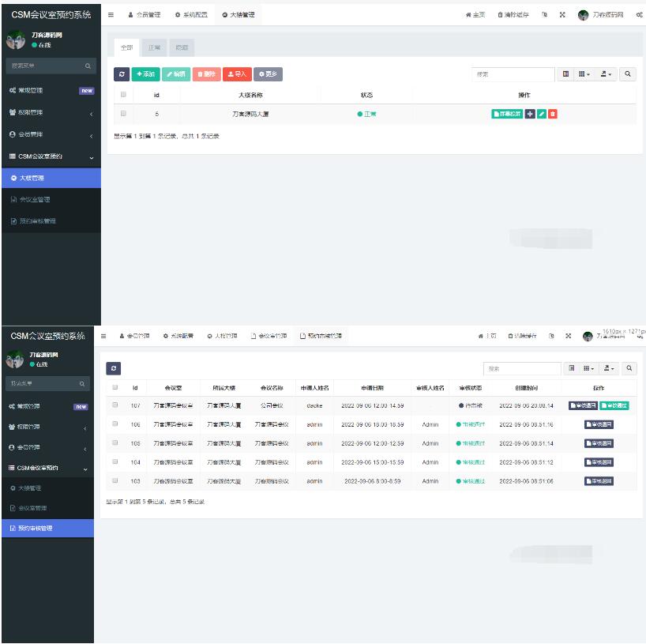Click the green 审核通过 button in row 107
646x644 pixels.
tap(614, 405)
